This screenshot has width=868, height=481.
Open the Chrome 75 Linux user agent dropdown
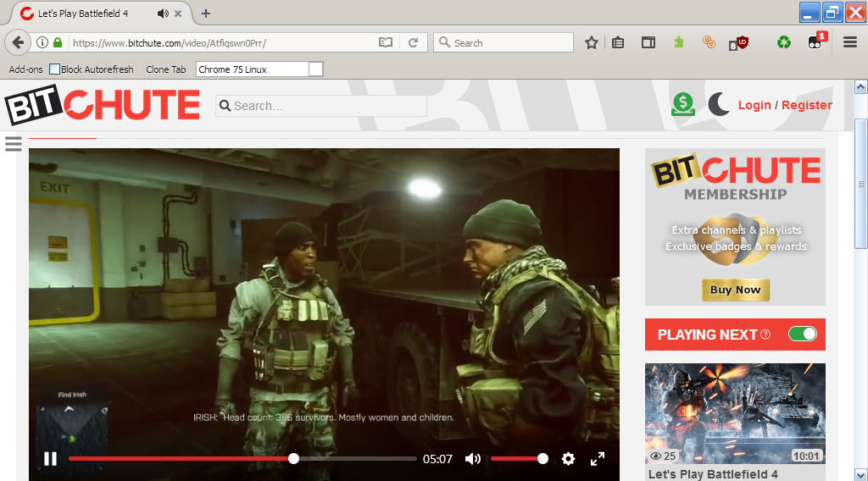tap(259, 69)
